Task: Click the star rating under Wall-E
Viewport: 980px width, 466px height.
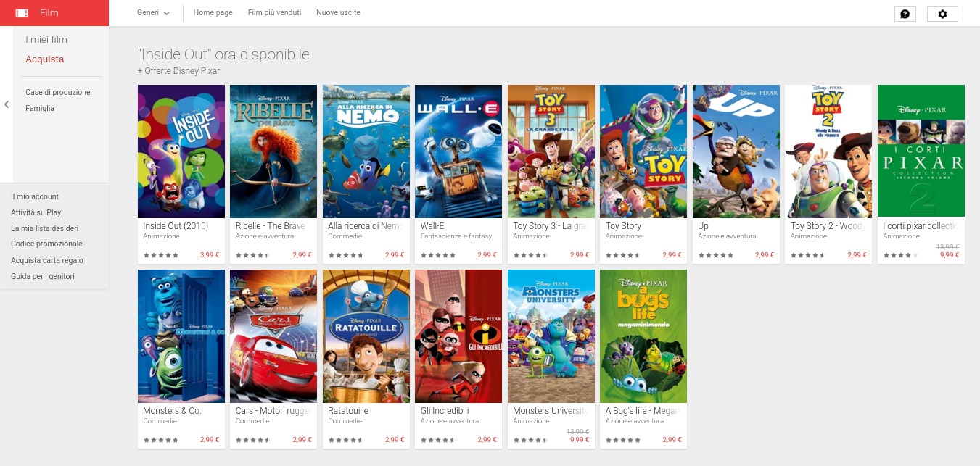Action: pos(438,255)
